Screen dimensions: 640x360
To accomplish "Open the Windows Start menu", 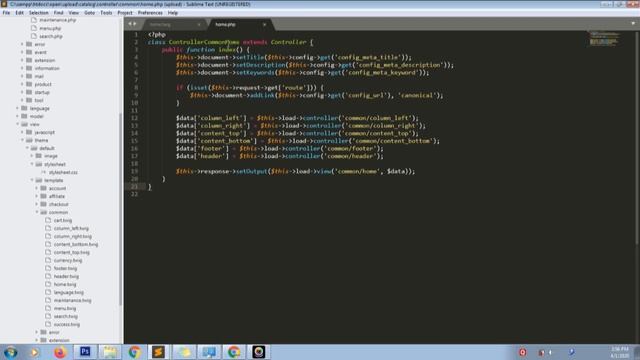I will point(11,352).
